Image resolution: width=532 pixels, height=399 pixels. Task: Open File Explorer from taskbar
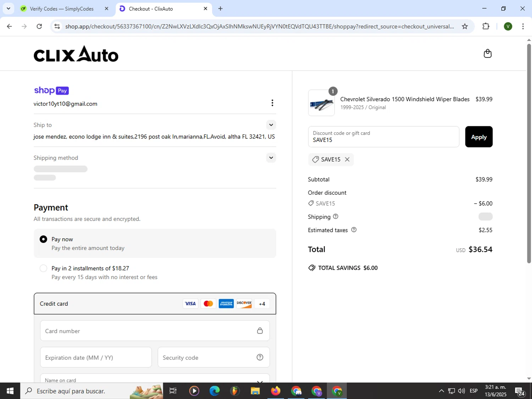255,391
